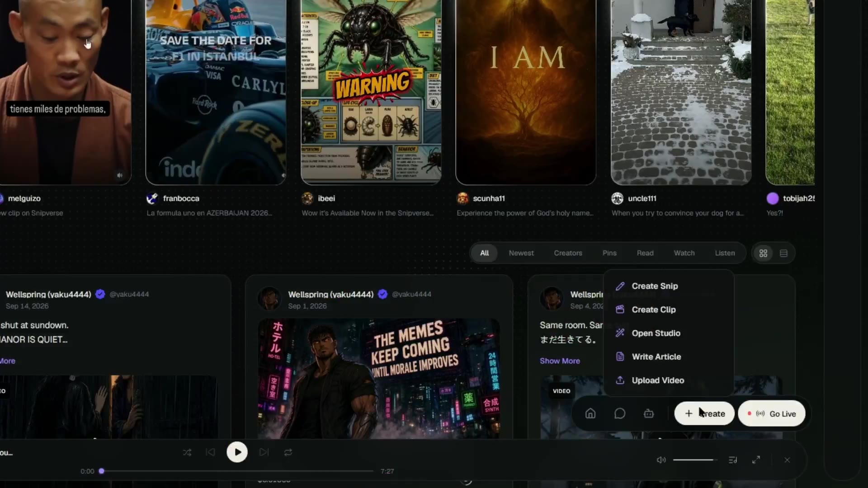868x488 pixels.
Task: Select the Creators filter tab
Action: pos(568,253)
